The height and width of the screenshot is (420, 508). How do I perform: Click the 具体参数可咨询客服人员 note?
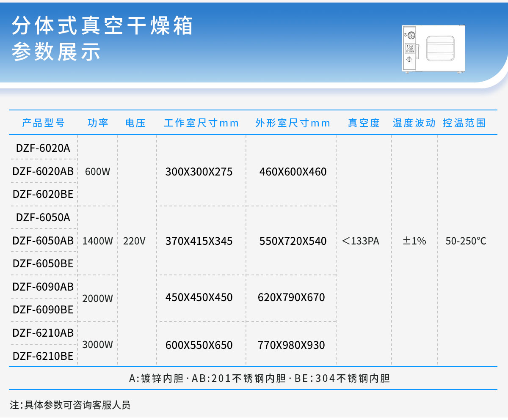point(77,405)
